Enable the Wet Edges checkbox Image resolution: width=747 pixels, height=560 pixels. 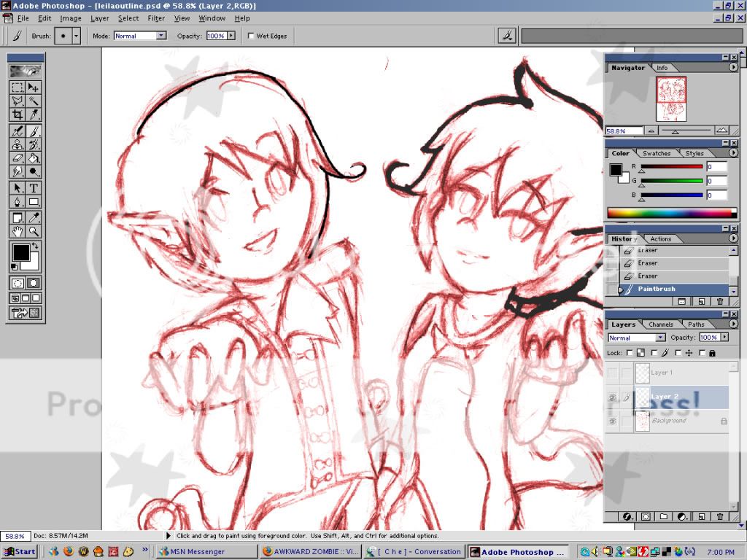click(252, 36)
